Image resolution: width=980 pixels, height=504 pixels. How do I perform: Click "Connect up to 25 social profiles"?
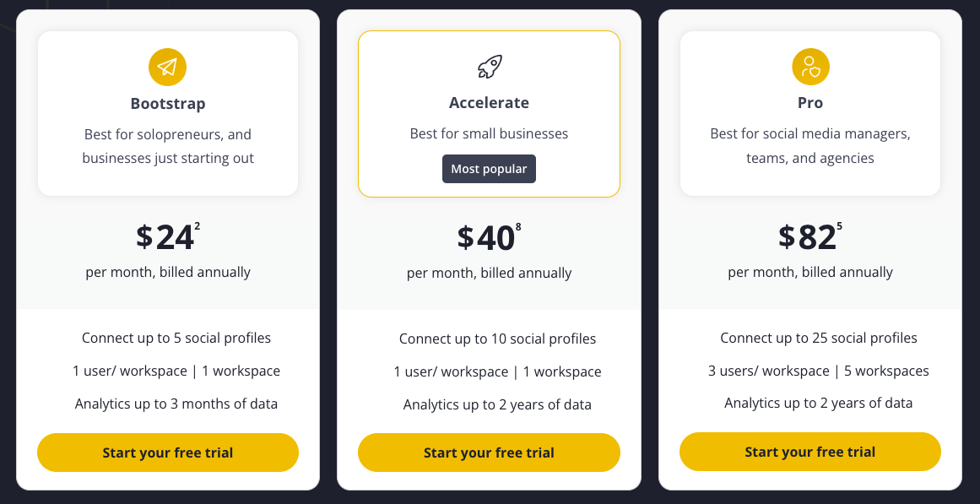[x=818, y=338]
